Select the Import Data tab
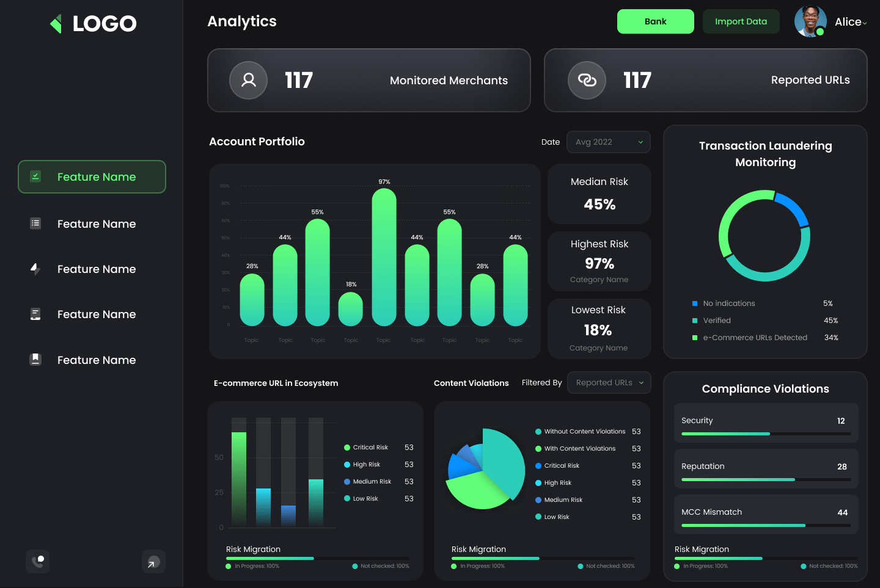Image resolution: width=880 pixels, height=588 pixels. point(741,21)
